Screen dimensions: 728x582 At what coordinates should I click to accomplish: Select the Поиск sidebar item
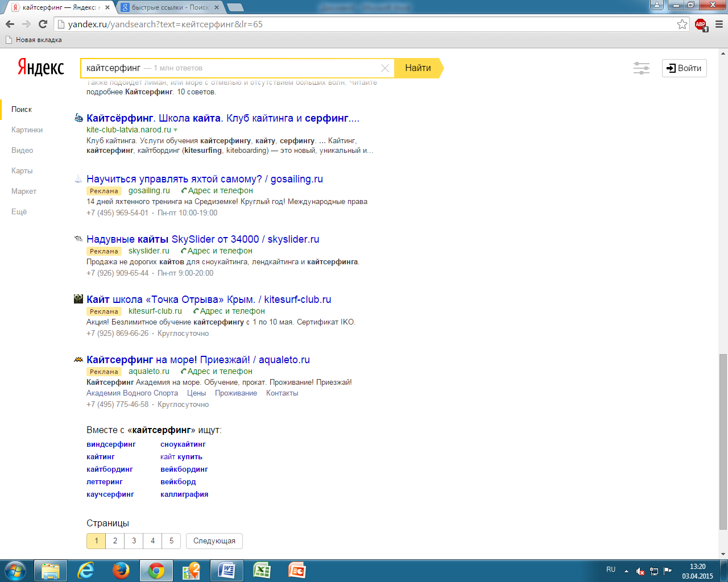(x=22, y=109)
